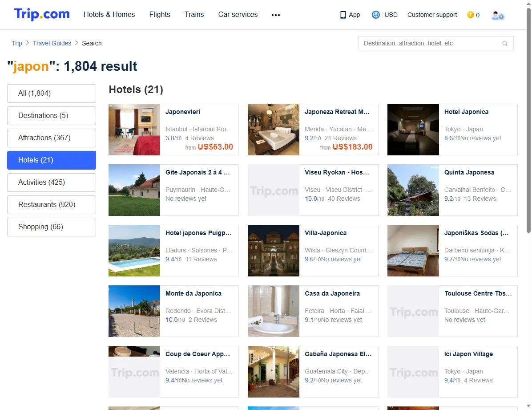Click the Trip.com logo
The width and height of the screenshot is (532, 410).
coord(42,14)
